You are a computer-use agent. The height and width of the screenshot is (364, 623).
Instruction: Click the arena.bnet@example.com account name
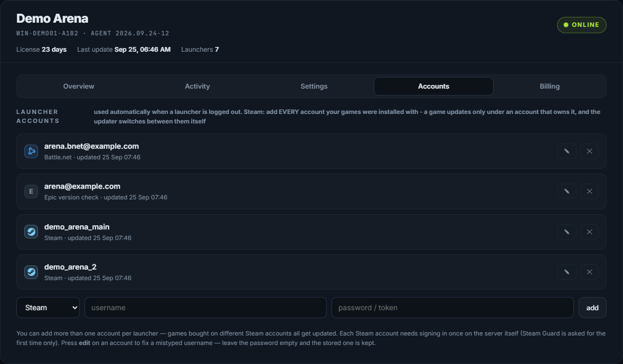91,147
